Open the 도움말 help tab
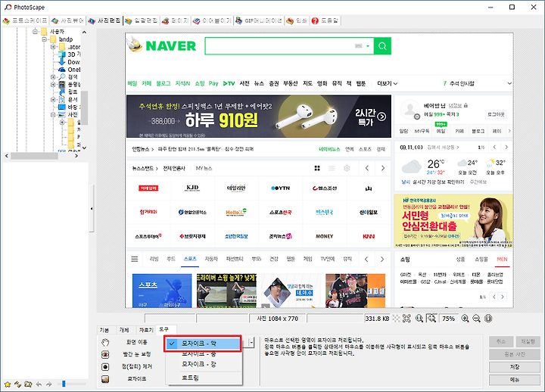Screen dimensions: 545x392 coord(325,21)
